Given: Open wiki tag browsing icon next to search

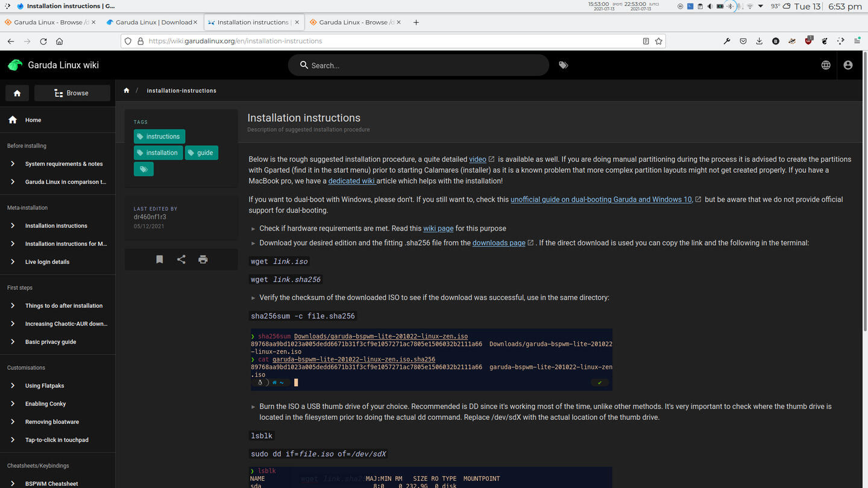Looking at the screenshot, I should click(564, 65).
